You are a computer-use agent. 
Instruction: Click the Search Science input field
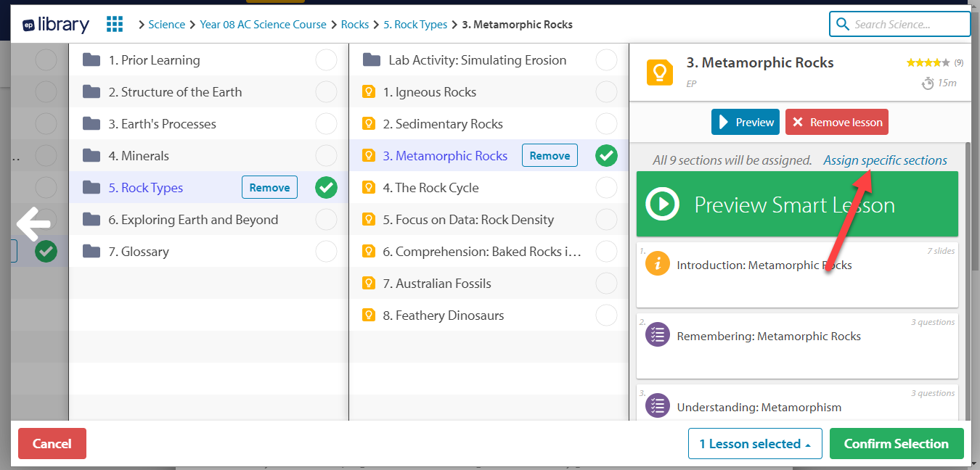point(907,24)
